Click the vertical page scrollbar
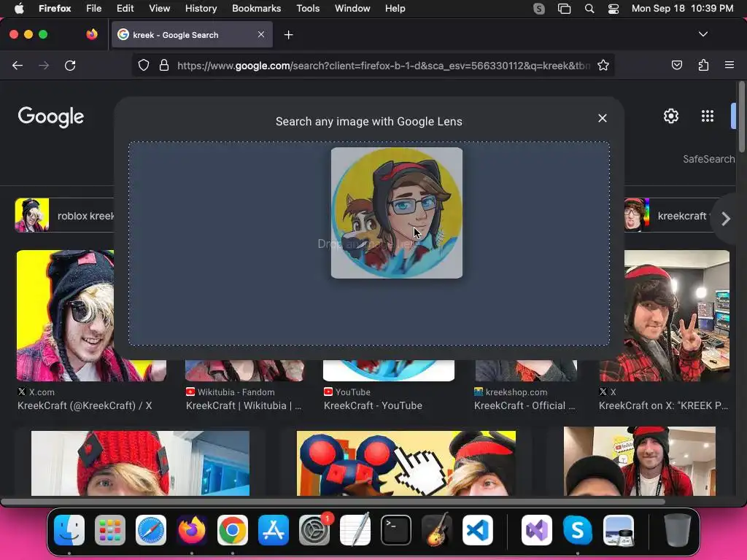 click(741, 117)
